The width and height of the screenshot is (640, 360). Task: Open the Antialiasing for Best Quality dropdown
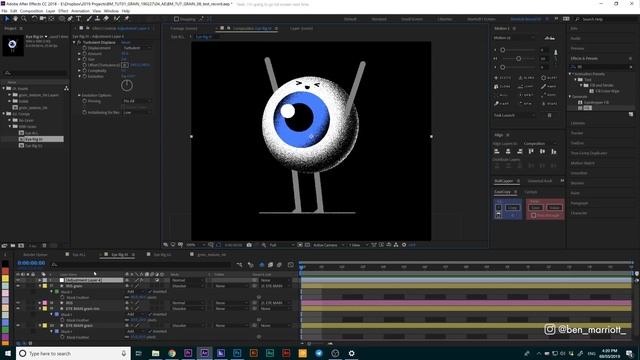pyautogui.click(x=137, y=112)
